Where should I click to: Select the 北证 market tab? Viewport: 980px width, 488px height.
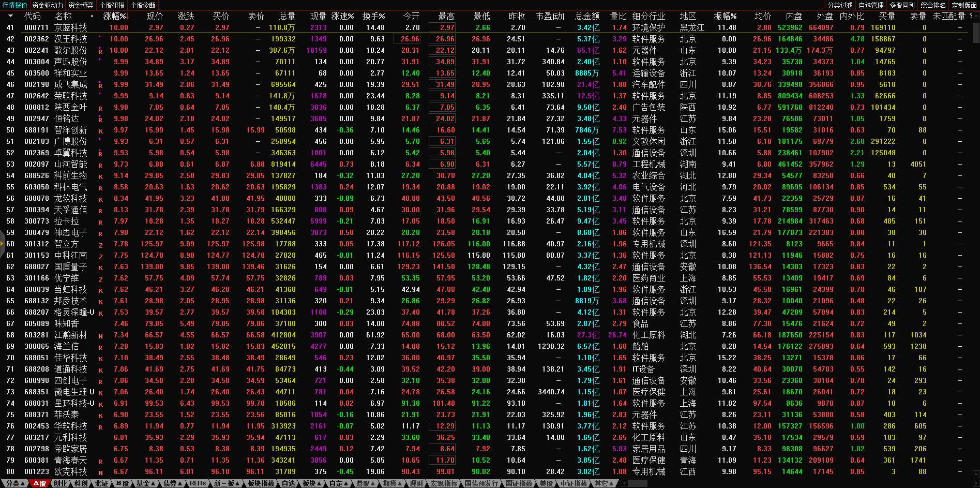tap(101, 483)
